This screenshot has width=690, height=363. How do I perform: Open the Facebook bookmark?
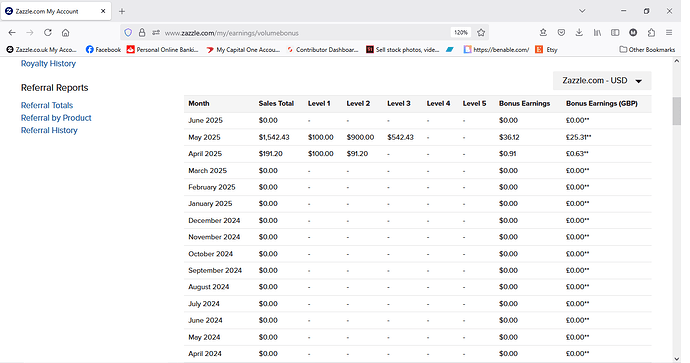click(x=103, y=50)
